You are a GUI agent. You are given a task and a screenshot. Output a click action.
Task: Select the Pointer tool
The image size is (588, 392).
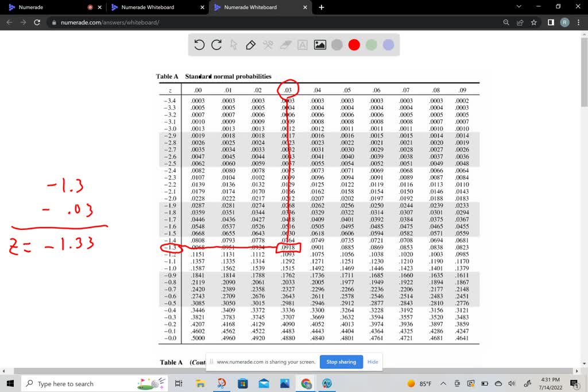tap(234, 45)
